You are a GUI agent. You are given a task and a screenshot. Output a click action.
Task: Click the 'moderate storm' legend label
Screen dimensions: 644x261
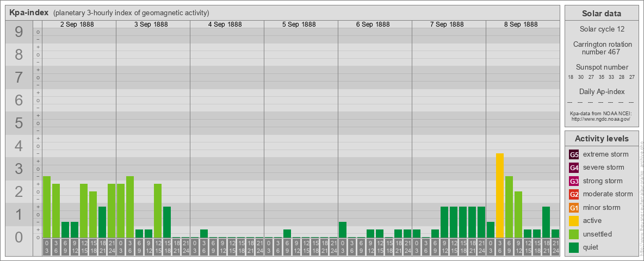(608, 194)
